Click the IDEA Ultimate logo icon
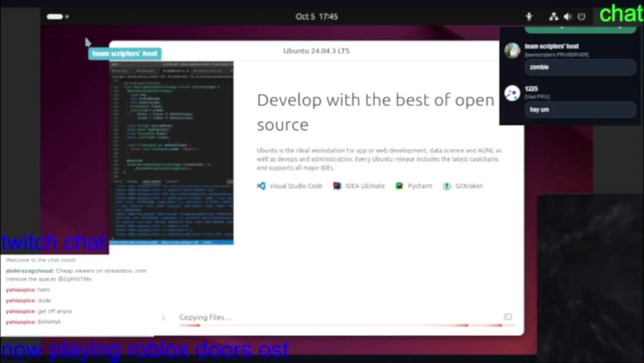 tap(337, 186)
